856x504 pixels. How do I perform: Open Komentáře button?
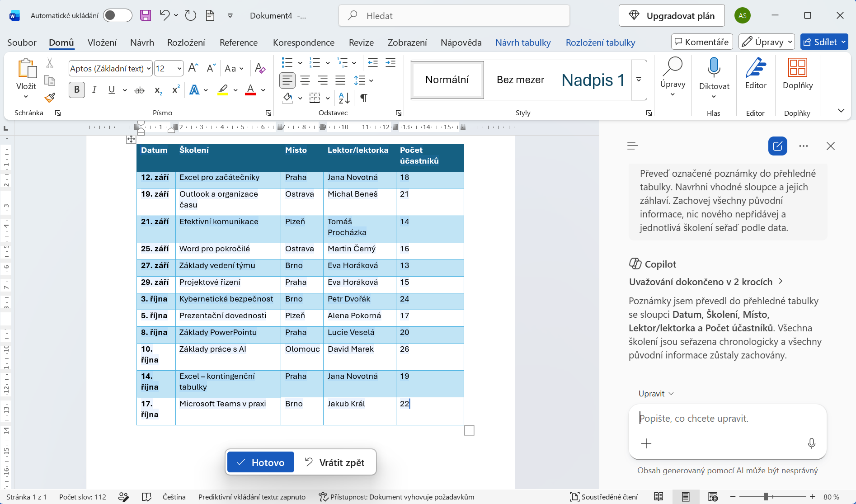tap(702, 42)
